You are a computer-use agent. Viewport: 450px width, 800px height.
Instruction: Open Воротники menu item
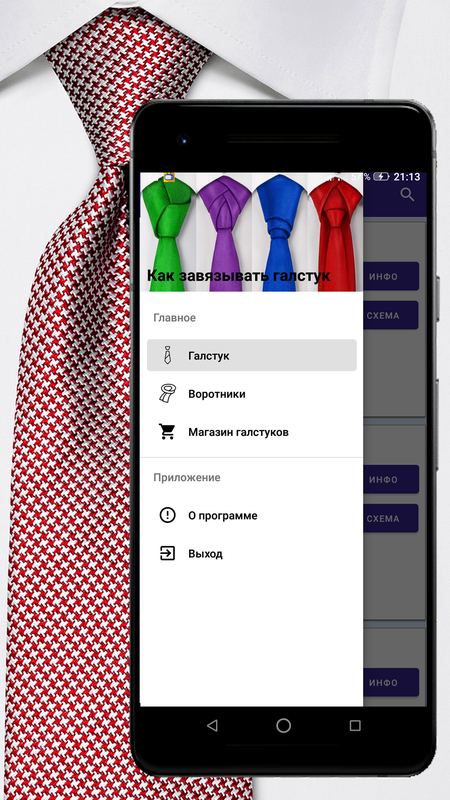pyautogui.click(x=252, y=394)
